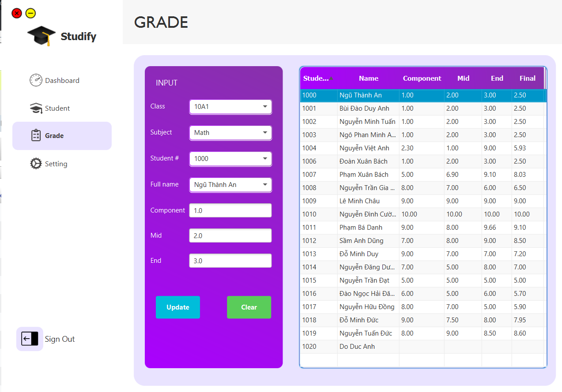This screenshot has width=562, height=392.
Task: Expand the Subject dropdown showing Math
Action: [x=230, y=133]
